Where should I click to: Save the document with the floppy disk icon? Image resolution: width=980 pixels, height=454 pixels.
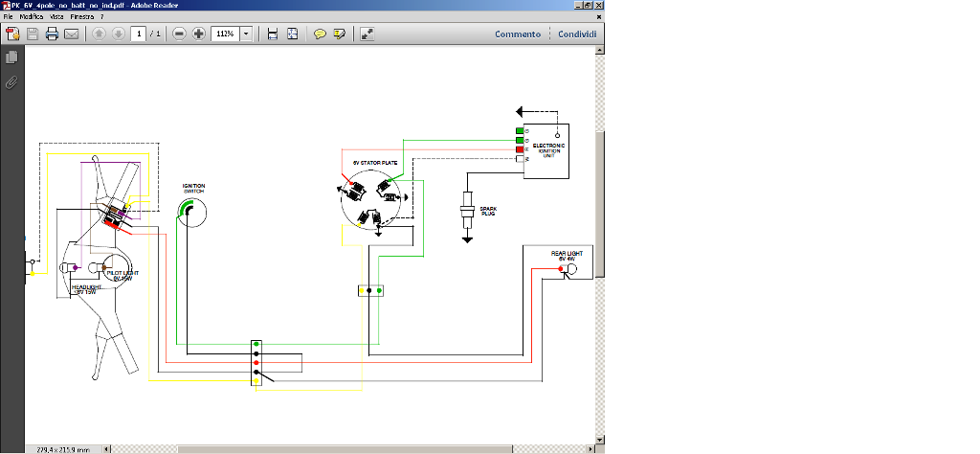click(x=33, y=34)
